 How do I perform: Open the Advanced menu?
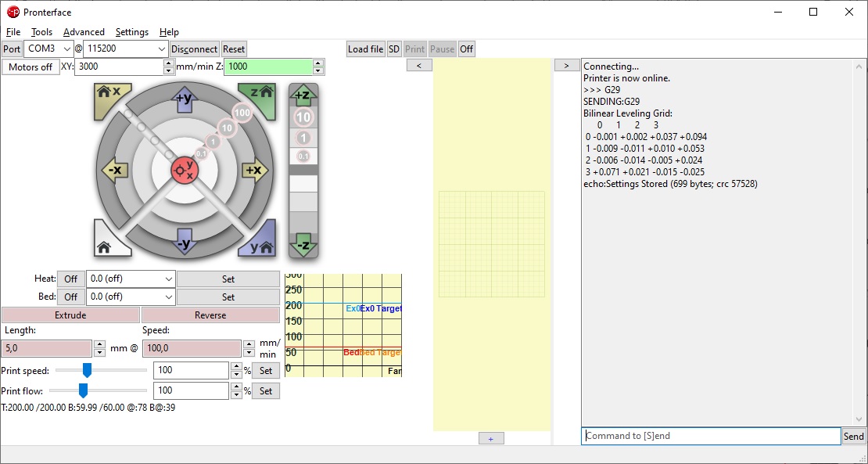pyautogui.click(x=84, y=32)
